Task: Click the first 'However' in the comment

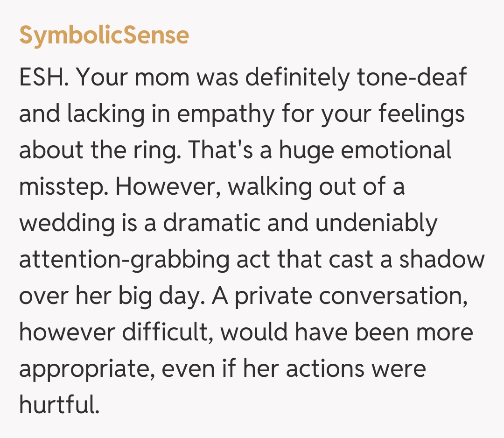Action: [167, 187]
